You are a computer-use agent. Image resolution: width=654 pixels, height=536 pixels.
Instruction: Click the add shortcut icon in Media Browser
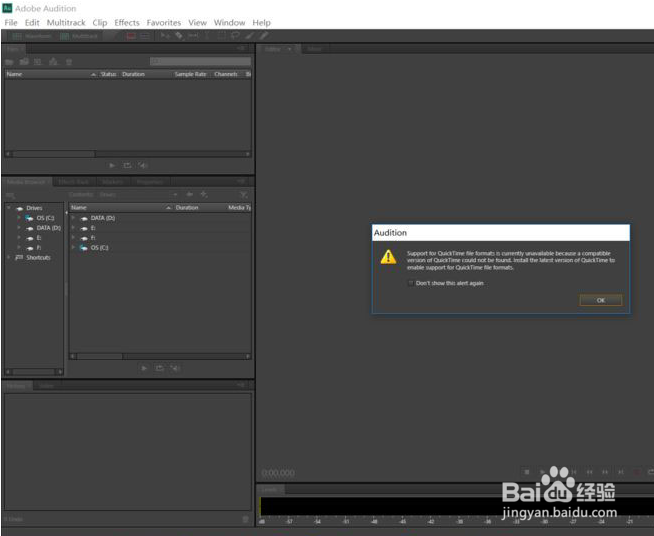(204, 194)
